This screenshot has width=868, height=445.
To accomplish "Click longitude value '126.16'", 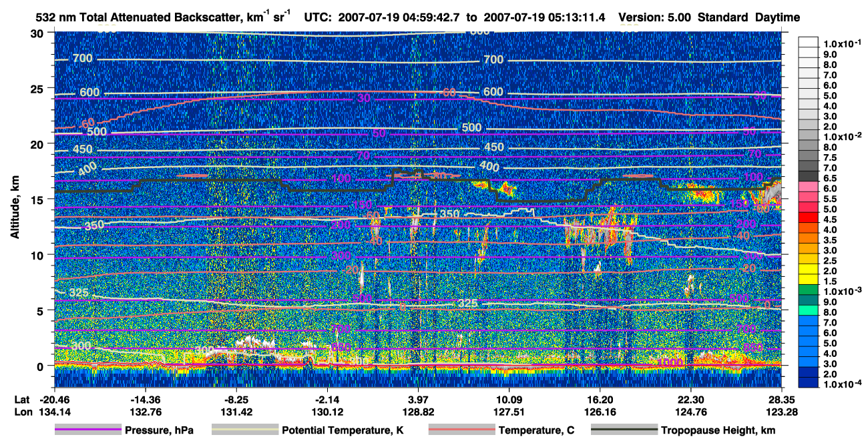I will pos(600,411).
